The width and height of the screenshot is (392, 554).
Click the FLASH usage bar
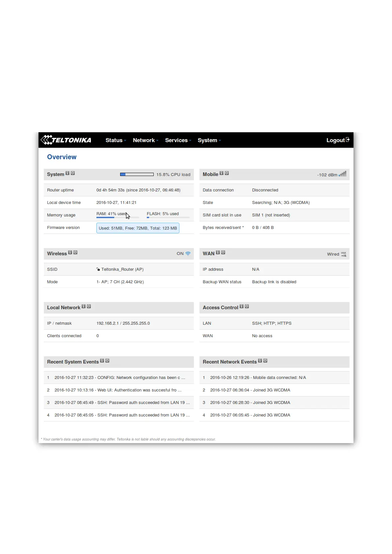168,217
